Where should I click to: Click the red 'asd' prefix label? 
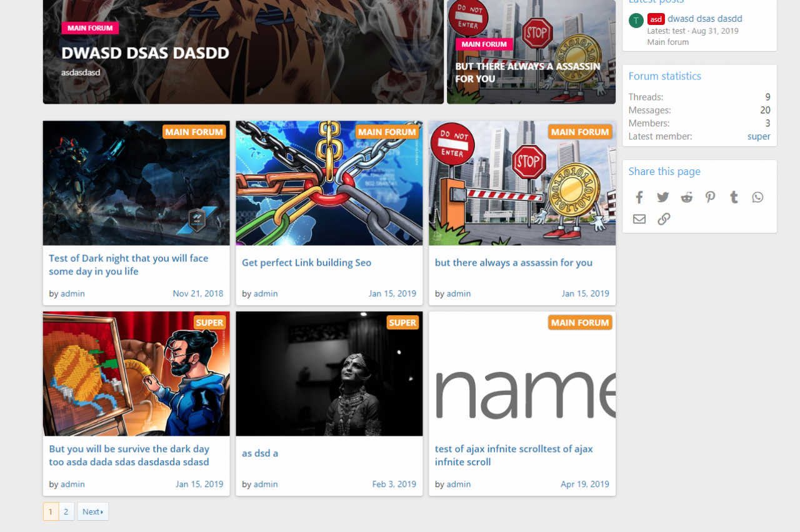(656, 19)
